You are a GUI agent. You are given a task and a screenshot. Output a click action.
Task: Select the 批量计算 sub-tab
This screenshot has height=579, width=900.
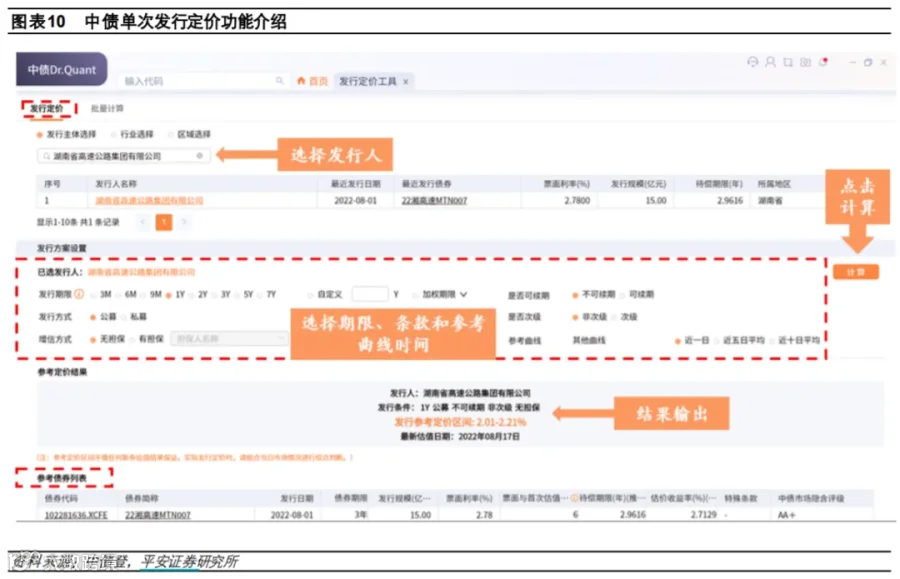[107, 108]
